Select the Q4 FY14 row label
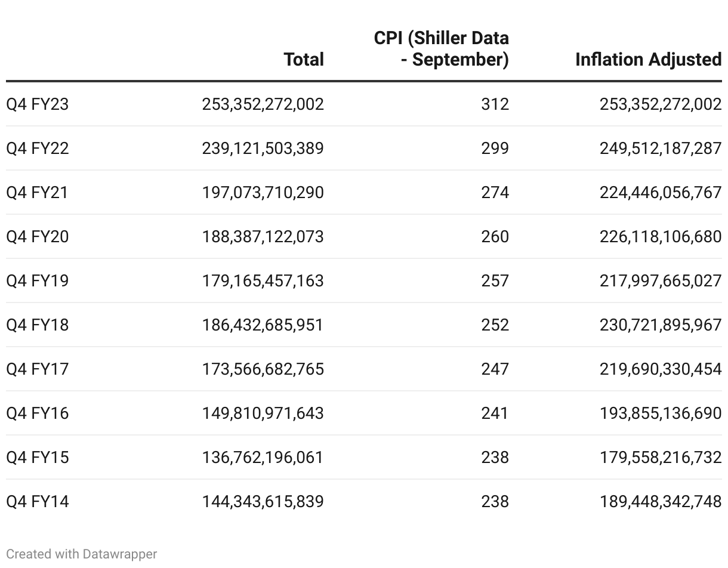728x568 pixels. tap(38, 502)
